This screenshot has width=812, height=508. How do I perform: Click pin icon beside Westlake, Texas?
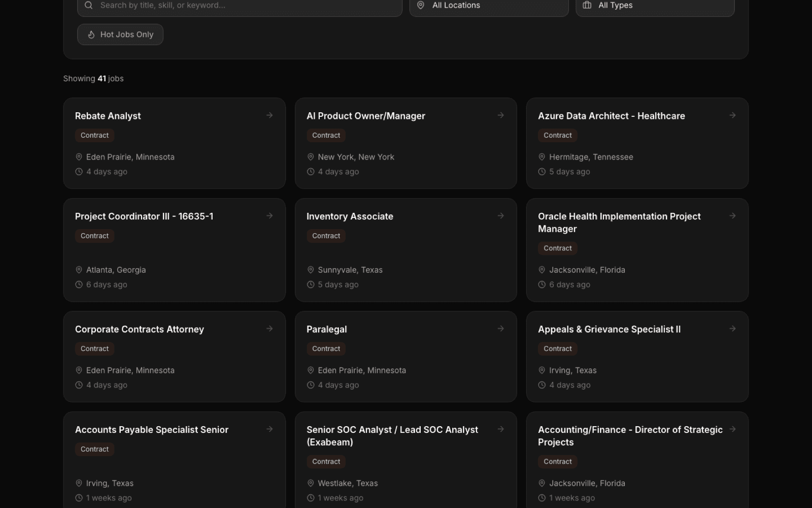pyautogui.click(x=311, y=483)
